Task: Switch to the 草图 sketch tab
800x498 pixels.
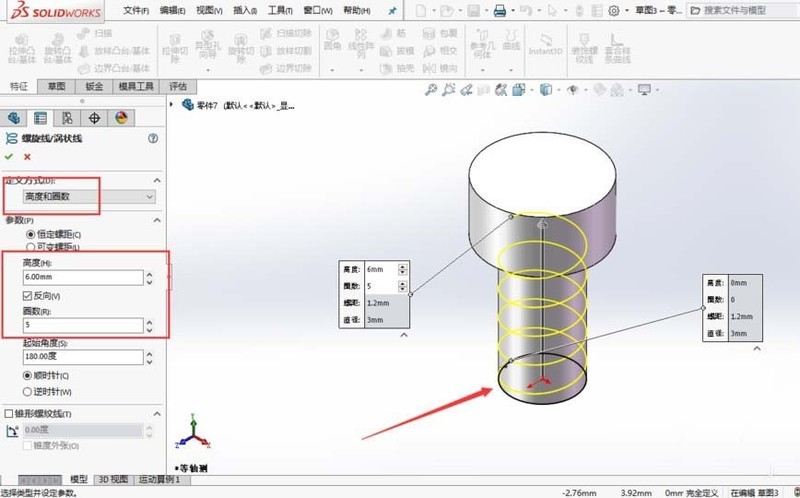Action: click(56, 86)
